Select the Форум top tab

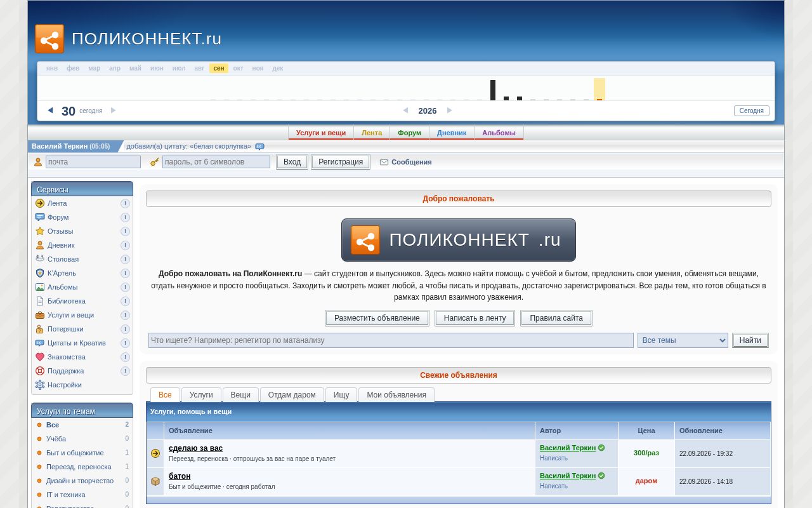click(x=409, y=133)
